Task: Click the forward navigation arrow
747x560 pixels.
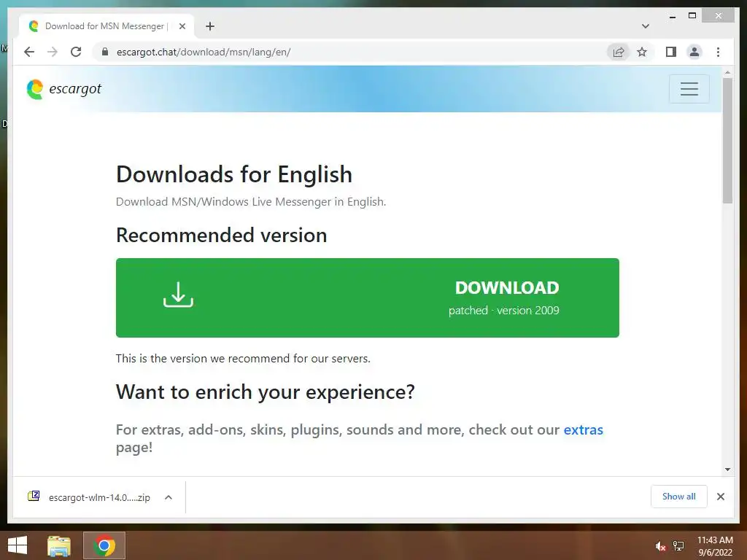Action: pos(53,52)
